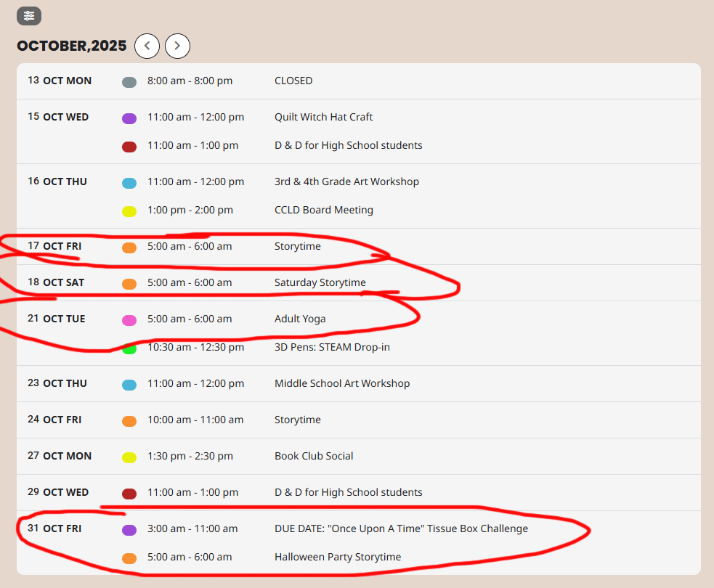Screen dimensions: 714x588
Task: Open Quilt Witch Hat Craft event
Action: tap(323, 117)
